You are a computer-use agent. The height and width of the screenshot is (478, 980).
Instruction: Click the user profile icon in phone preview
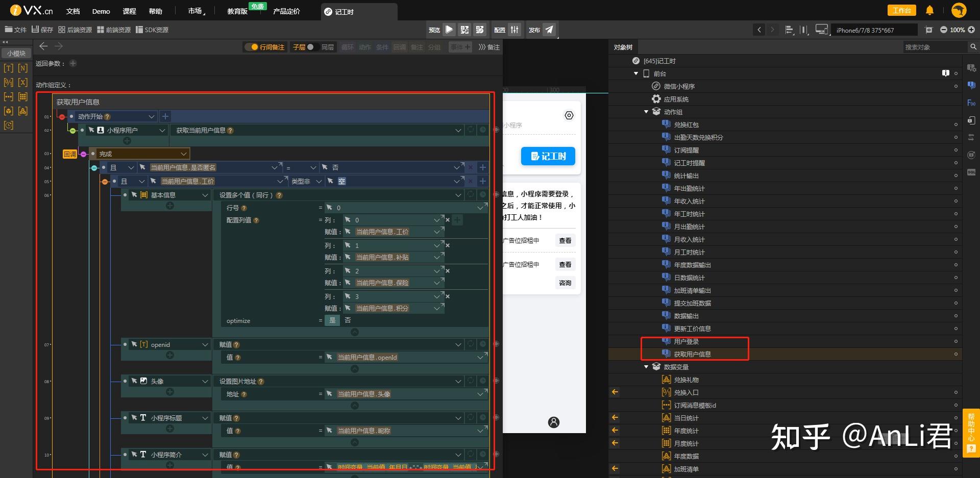point(554,422)
